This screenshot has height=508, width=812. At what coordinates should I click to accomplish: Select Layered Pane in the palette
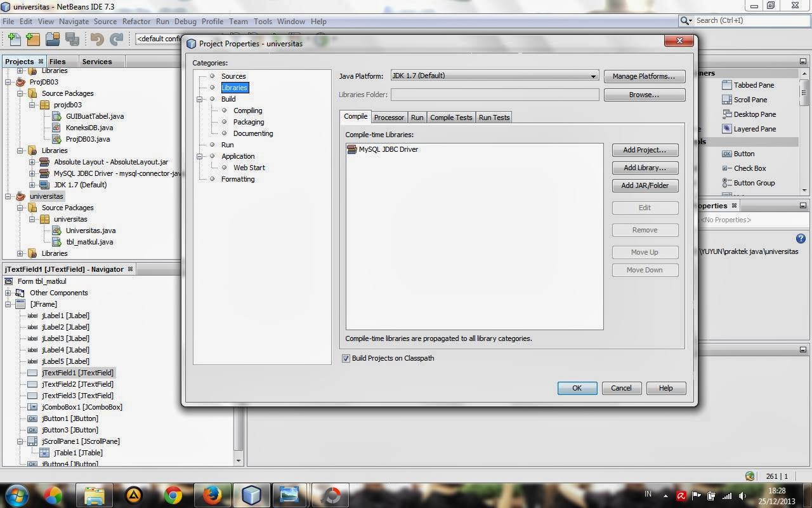pos(755,128)
